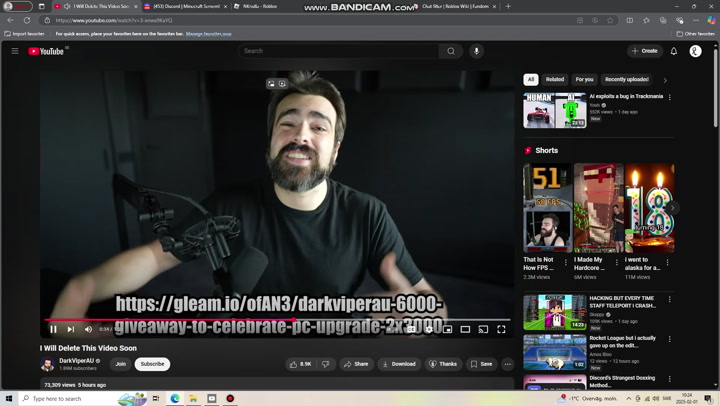Open File Explorer from the taskbar

click(193, 398)
